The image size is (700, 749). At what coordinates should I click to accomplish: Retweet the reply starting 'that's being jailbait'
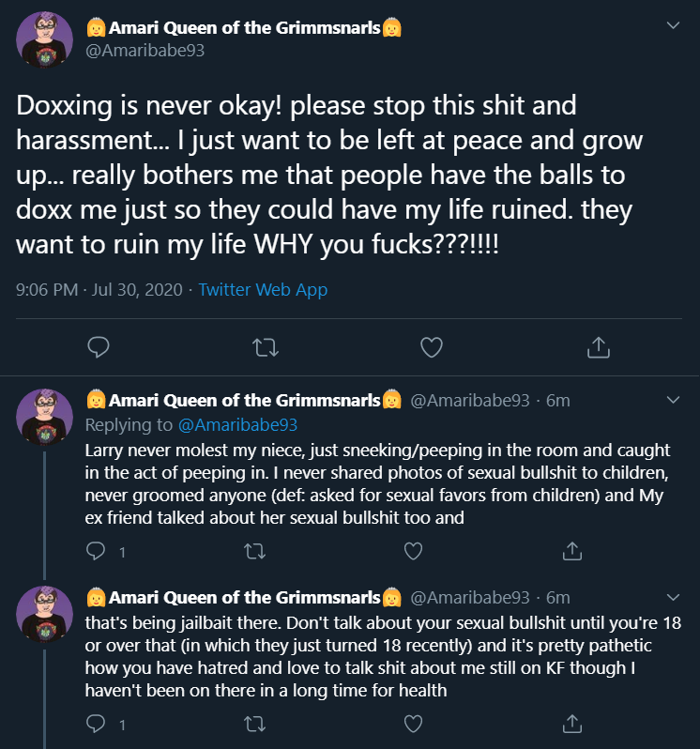[254, 725]
